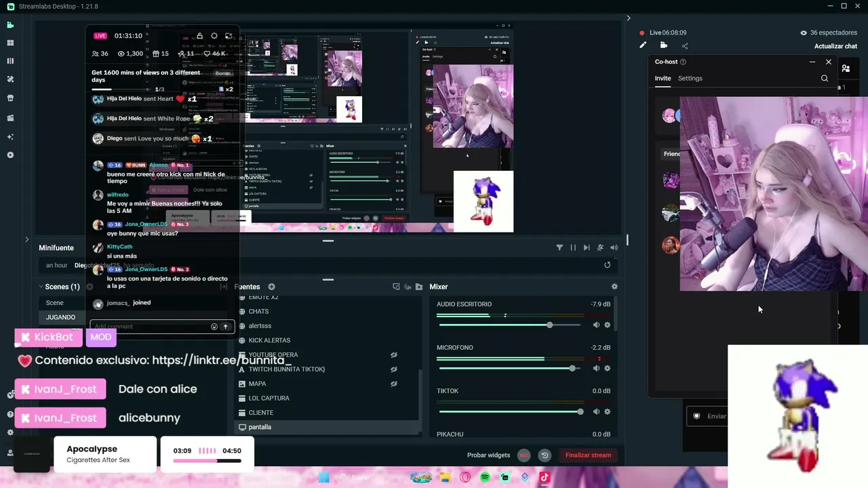Toggle the muted-alerts icon in Minifuente
This screenshot has height=488, width=868.
click(600, 248)
